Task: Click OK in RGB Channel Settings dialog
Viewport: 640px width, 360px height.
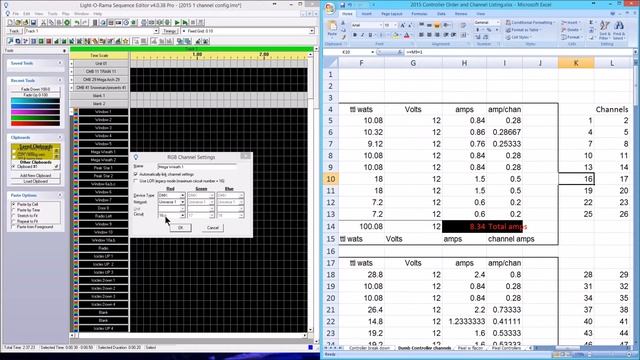Action: pyautogui.click(x=180, y=227)
